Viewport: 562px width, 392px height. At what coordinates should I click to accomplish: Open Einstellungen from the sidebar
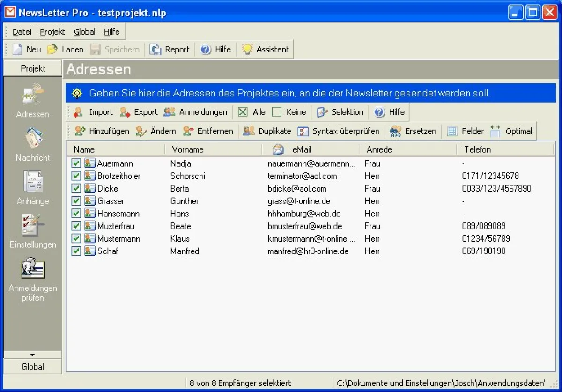(x=32, y=226)
